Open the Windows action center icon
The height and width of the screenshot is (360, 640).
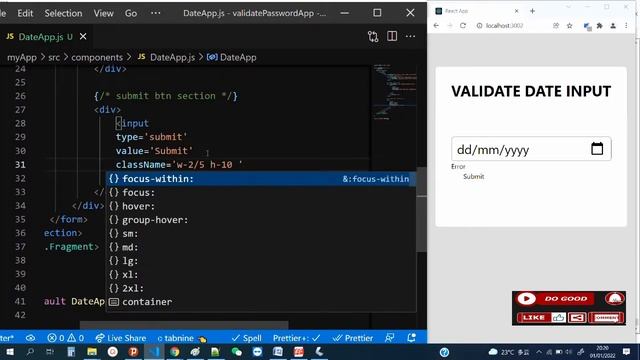click(627, 351)
